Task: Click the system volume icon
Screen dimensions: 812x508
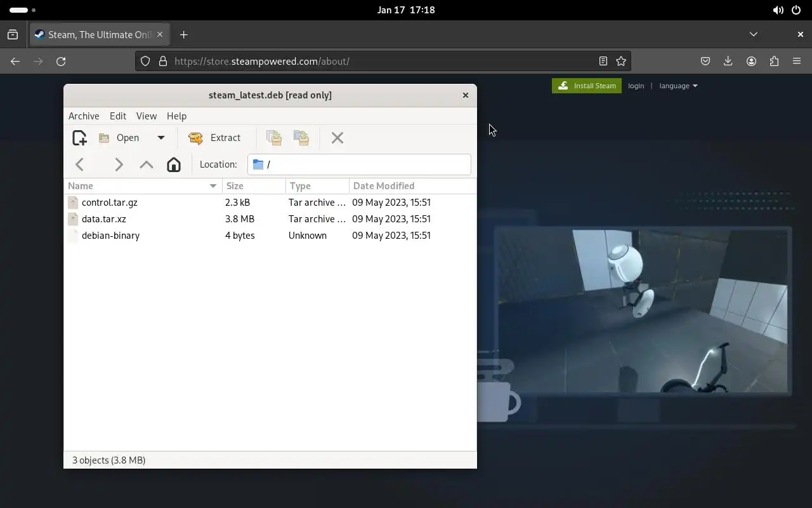Action: pyautogui.click(x=778, y=10)
